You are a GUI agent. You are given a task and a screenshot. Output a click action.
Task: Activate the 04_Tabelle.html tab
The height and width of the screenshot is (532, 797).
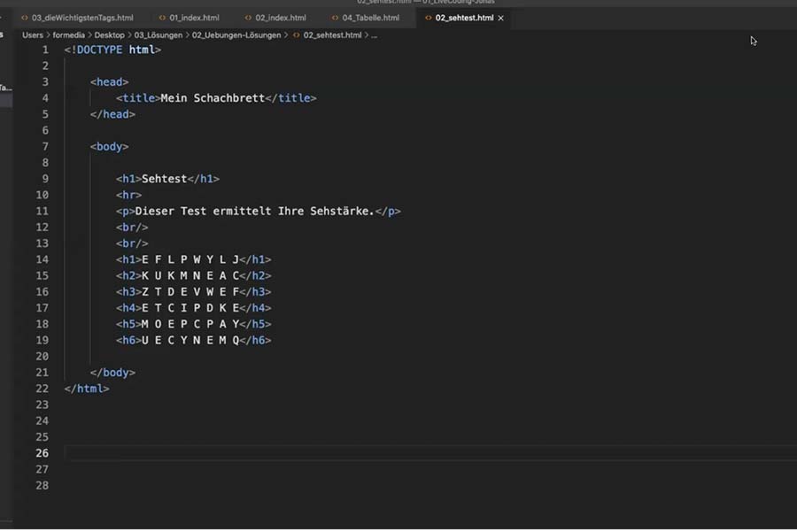pyautogui.click(x=370, y=18)
